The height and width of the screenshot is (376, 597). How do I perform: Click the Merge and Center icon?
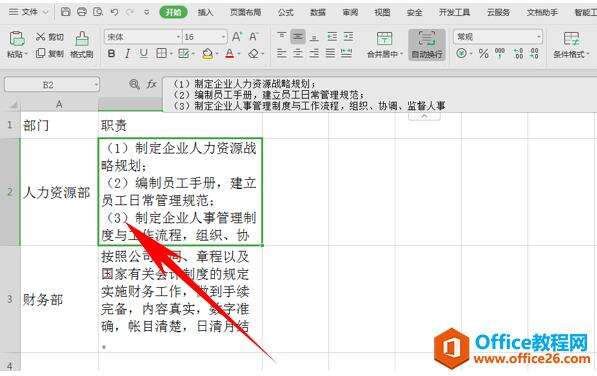click(x=385, y=39)
